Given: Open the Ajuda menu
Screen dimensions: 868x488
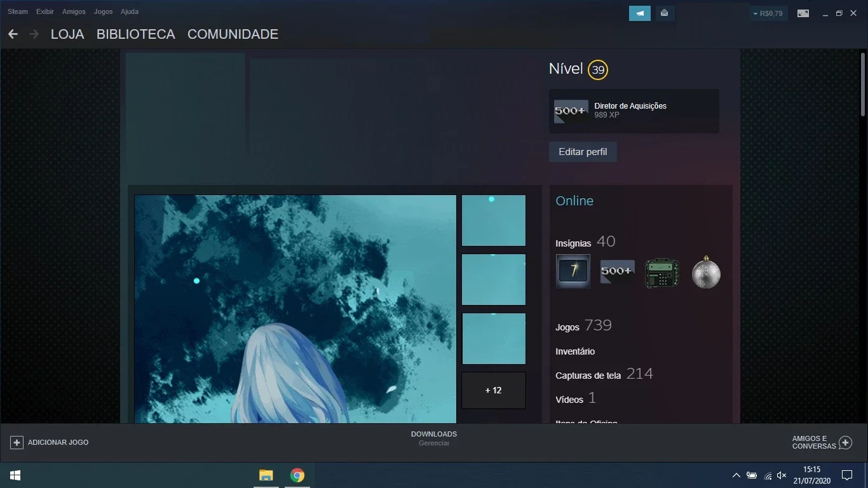Looking at the screenshot, I should (130, 11).
